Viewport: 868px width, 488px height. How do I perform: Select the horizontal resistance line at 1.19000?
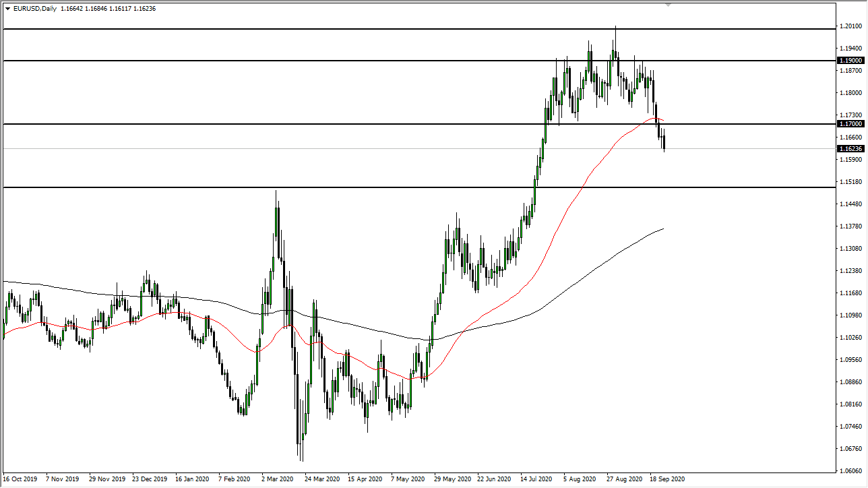[x=404, y=60]
